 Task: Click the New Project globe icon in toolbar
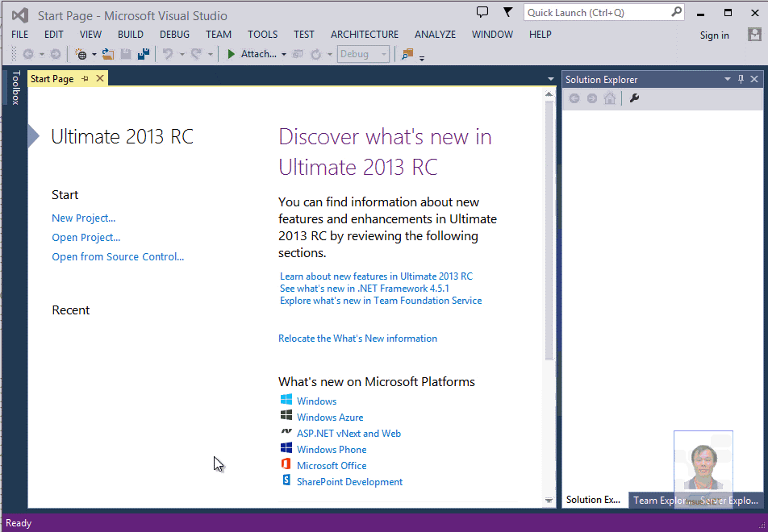(81, 54)
